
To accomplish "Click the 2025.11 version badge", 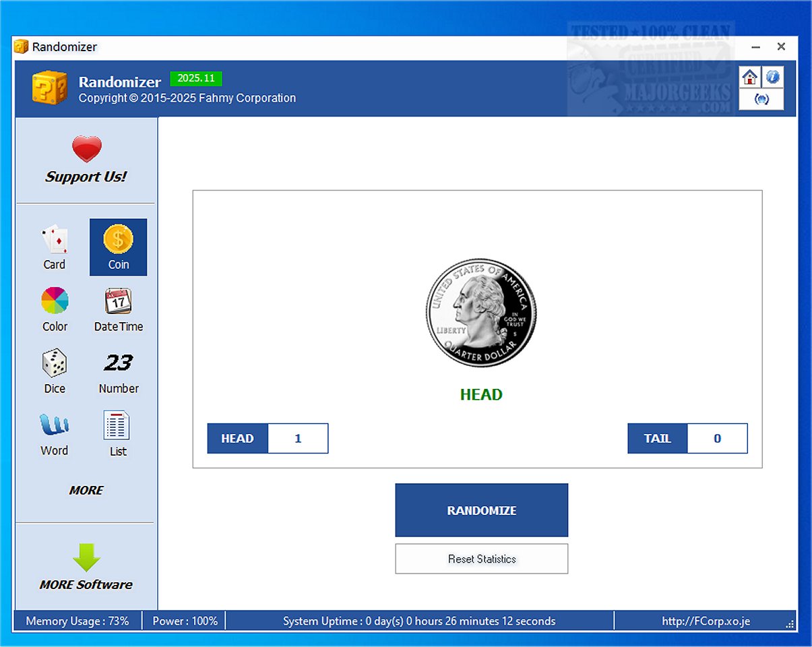I will (196, 78).
